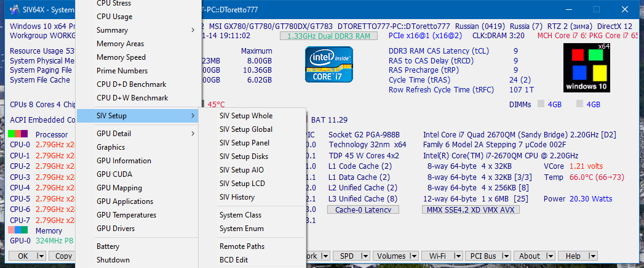Click the Cache-0 Latency button
The width and height of the screenshot is (644, 268).
tap(363, 210)
